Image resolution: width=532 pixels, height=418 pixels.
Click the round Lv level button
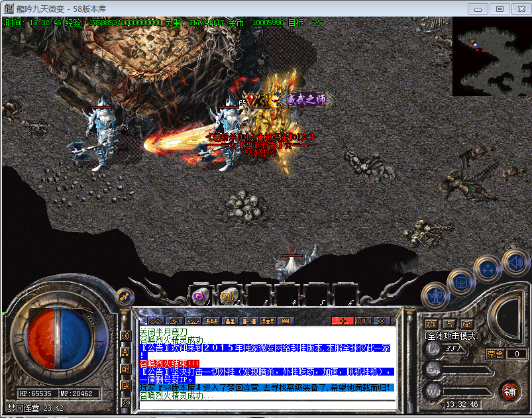433,348
